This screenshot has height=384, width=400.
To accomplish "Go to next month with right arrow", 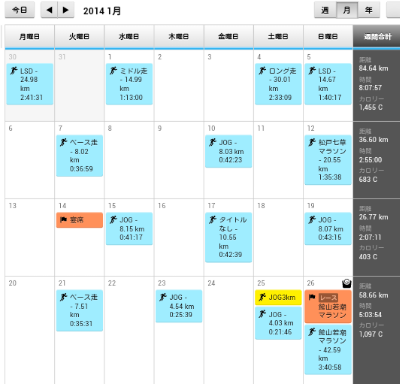I will coord(66,10).
